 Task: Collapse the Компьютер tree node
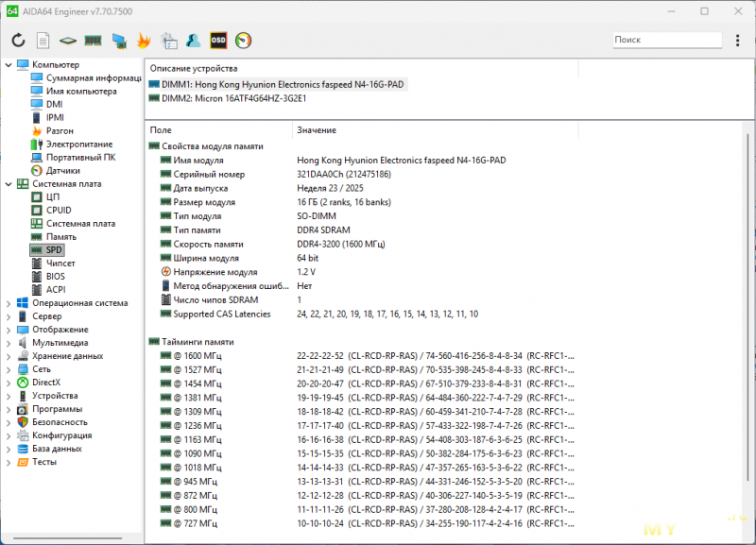pyautogui.click(x=9, y=64)
